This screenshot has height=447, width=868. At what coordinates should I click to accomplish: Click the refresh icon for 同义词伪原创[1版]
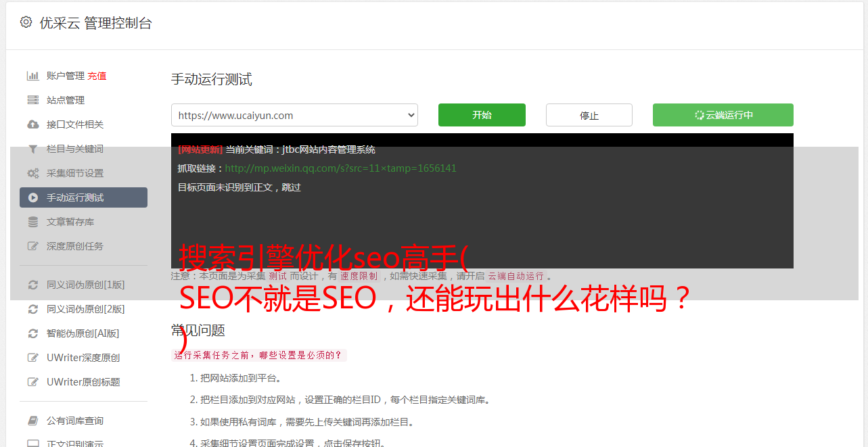pyautogui.click(x=32, y=285)
